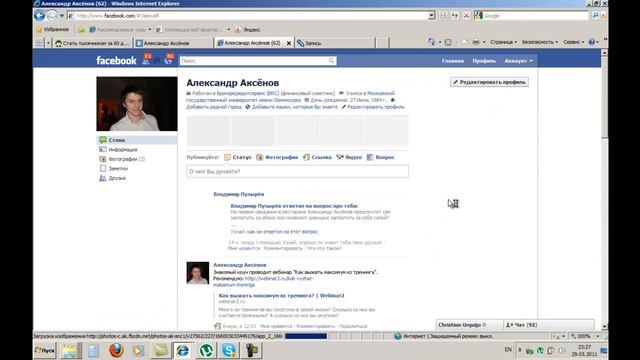640x360 pixels.
Task: Open Windows Media Player on taskbar
Action: pyautogui.click(x=138, y=350)
